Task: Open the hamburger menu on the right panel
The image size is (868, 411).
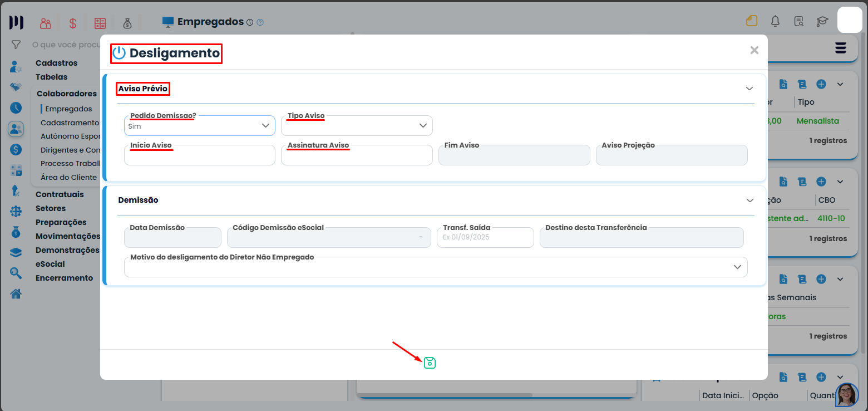Action: 840,48
